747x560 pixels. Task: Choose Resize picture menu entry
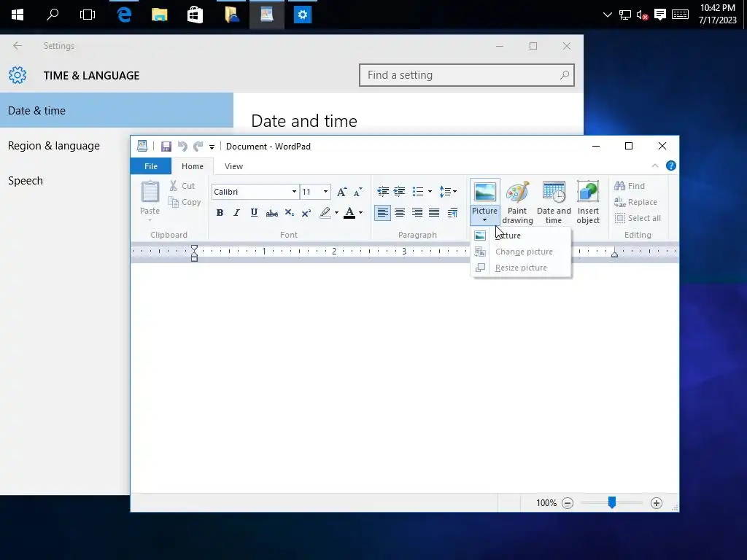(x=521, y=268)
